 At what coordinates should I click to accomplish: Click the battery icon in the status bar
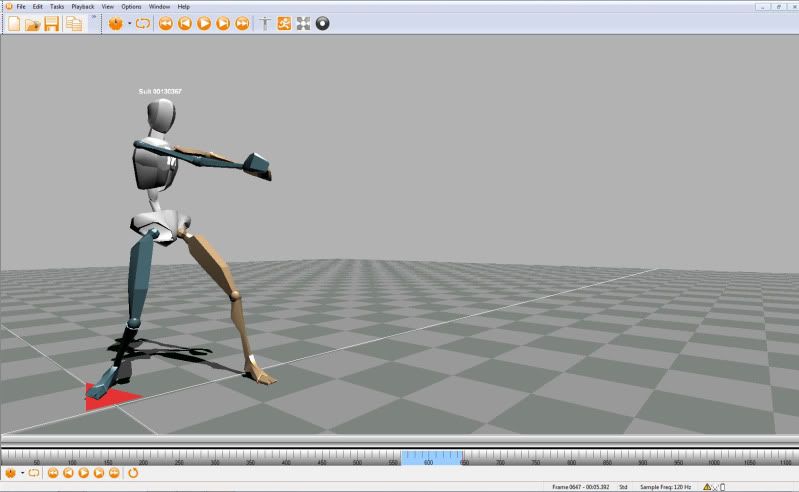(723, 487)
